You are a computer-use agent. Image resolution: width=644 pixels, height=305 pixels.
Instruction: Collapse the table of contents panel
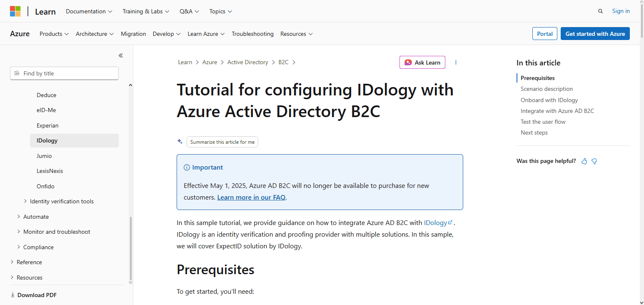[x=120, y=55]
